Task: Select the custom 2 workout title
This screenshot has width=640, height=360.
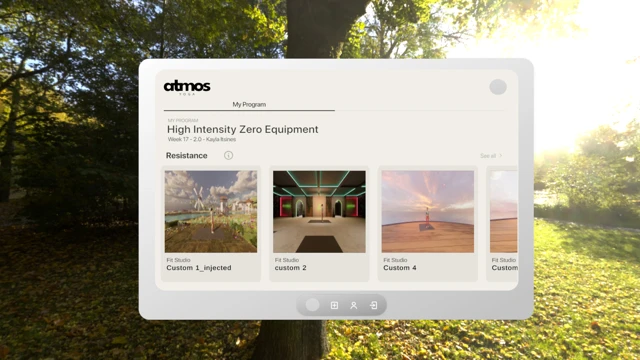Action: coord(291,268)
